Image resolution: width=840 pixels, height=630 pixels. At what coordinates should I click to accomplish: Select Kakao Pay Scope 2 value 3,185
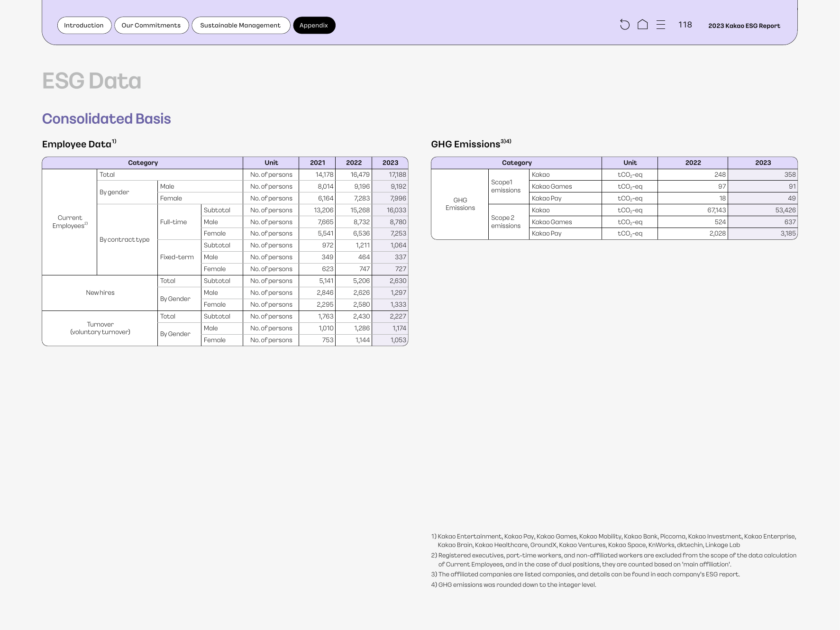coord(788,233)
